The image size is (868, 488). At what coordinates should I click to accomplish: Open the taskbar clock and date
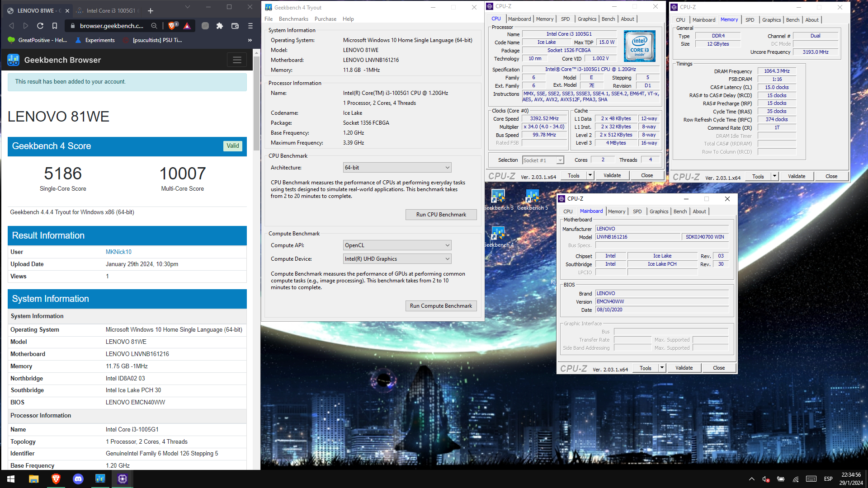pyautogui.click(x=851, y=479)
